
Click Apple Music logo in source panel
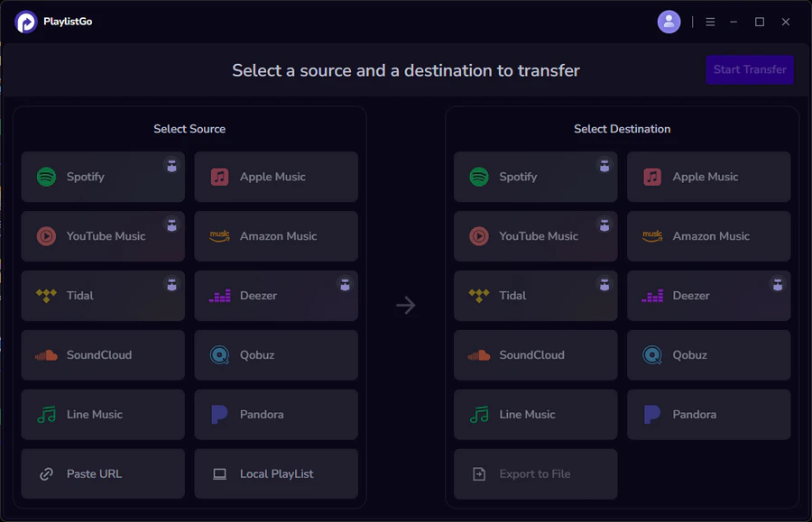click(219, 177)
